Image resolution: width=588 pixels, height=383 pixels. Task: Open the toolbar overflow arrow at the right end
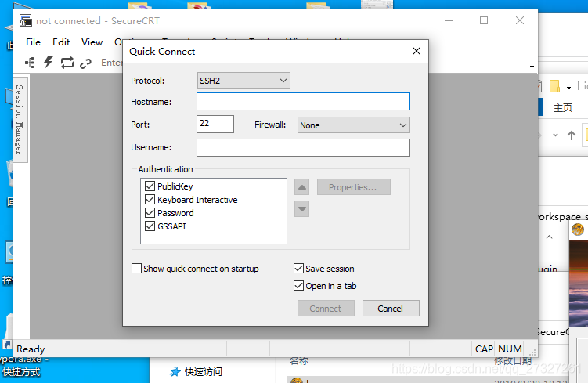532,67
